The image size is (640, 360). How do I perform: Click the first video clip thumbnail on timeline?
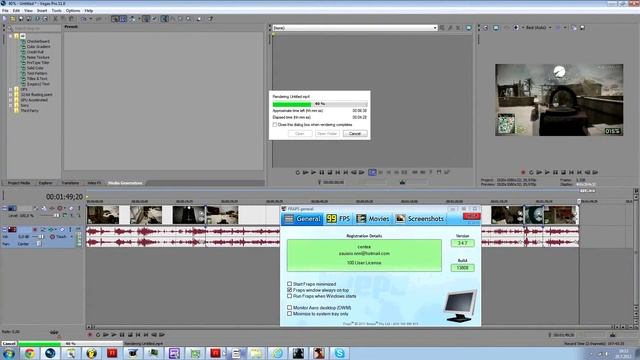[x=103, y=215]
